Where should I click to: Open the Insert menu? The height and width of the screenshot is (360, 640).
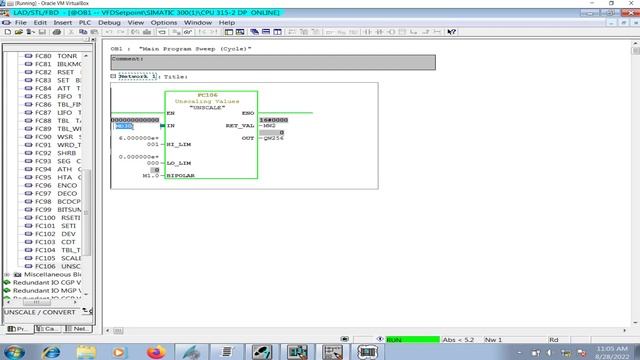[x=62, y=22]
